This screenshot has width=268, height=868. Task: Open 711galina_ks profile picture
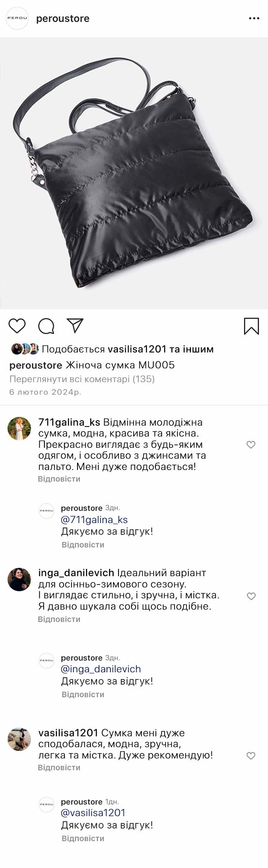pos(19,429)
